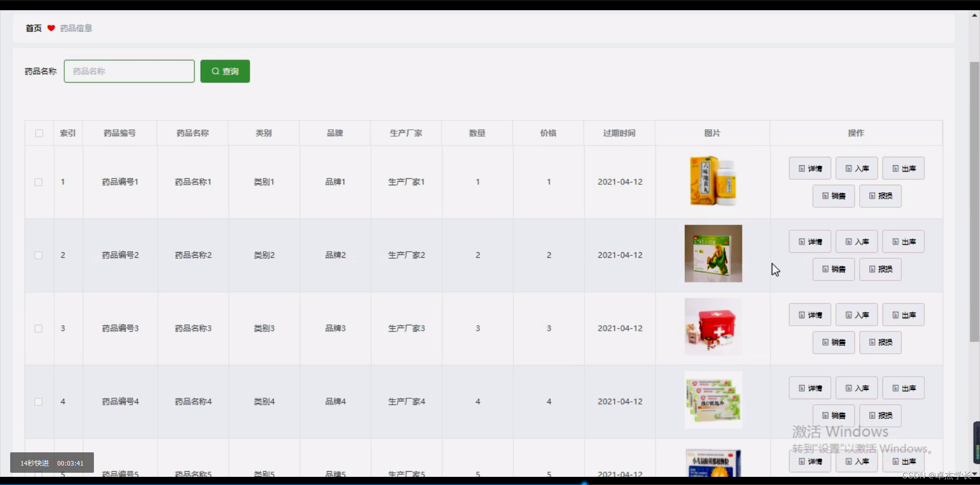Click the product image for 药品名称1

click(x=713, y=181)
